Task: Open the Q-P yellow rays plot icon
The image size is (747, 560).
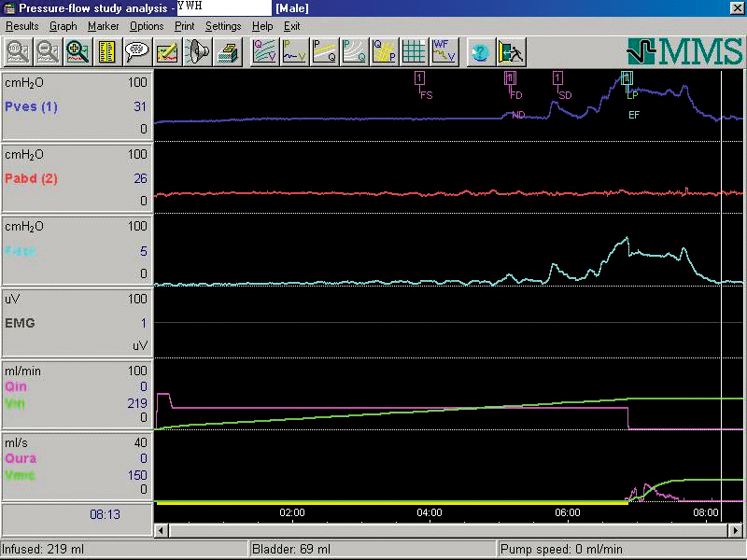Action: [384, 51]
